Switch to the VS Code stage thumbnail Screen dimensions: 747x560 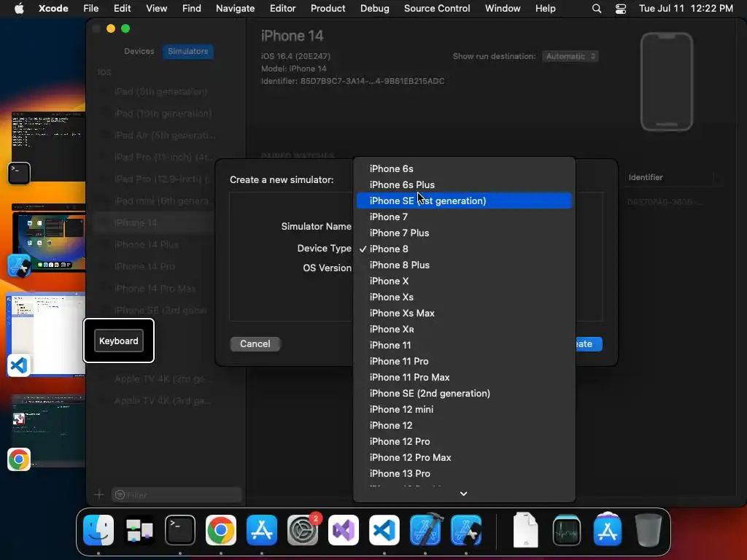45,333
